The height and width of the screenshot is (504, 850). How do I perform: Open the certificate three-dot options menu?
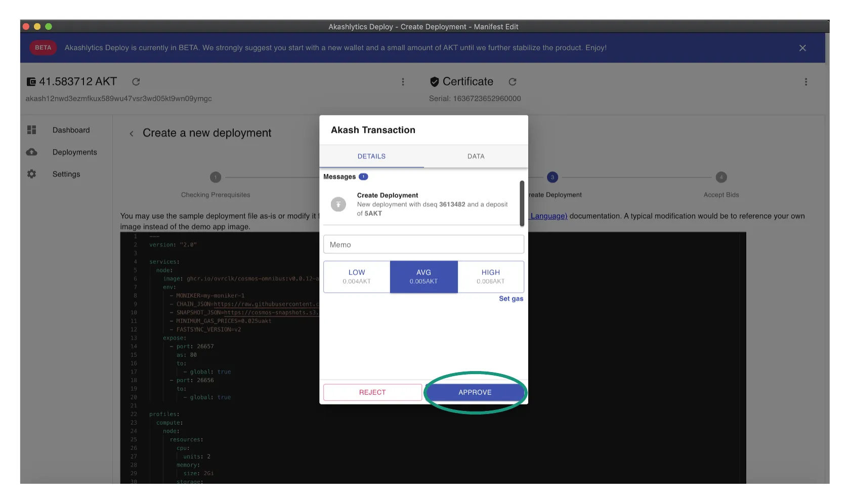click(805, 82)
